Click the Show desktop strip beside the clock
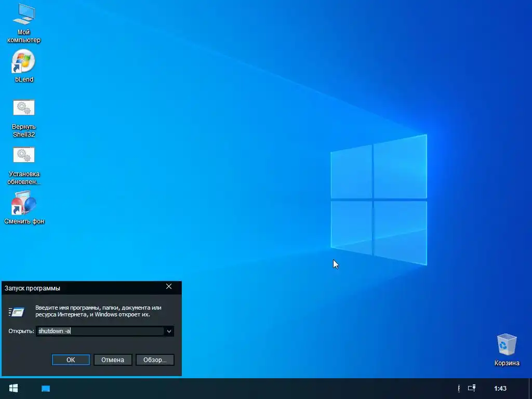532x399 pixels. 529,389
